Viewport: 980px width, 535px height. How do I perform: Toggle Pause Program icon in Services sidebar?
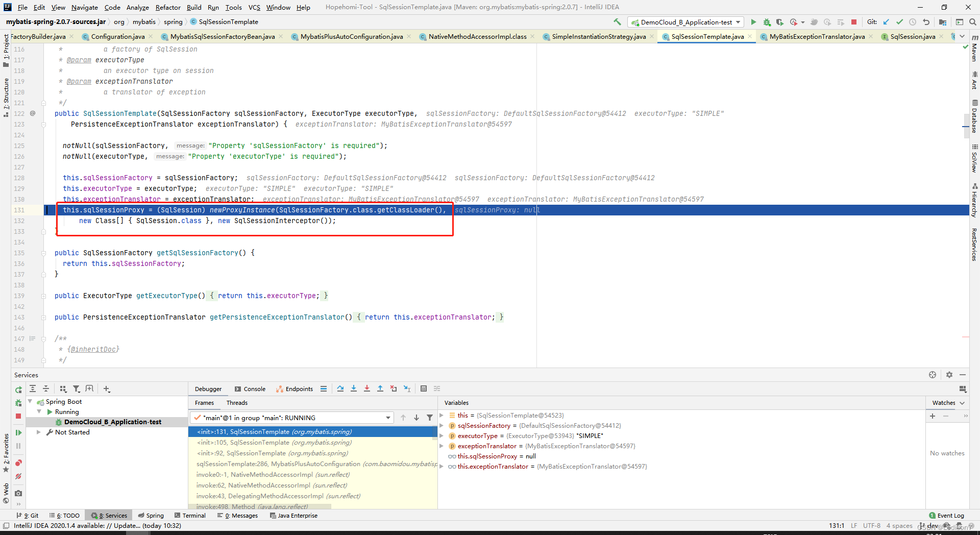pos(18,446)
